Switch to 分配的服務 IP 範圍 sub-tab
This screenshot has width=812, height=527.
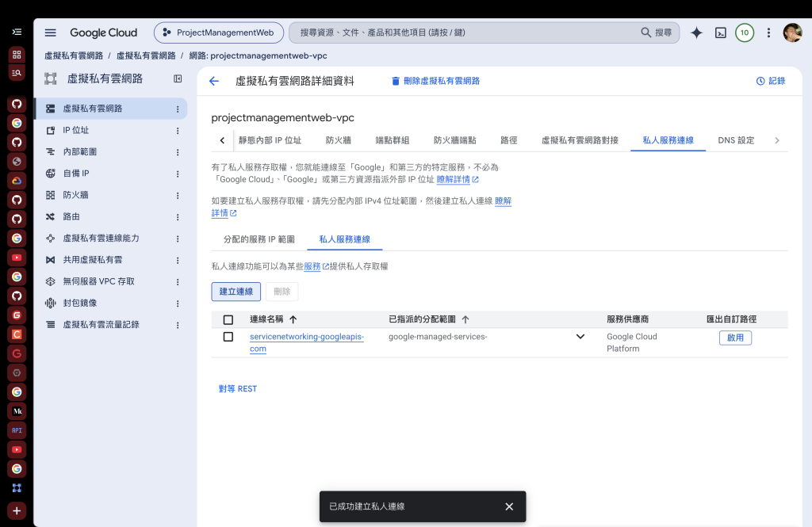[259, 239]
